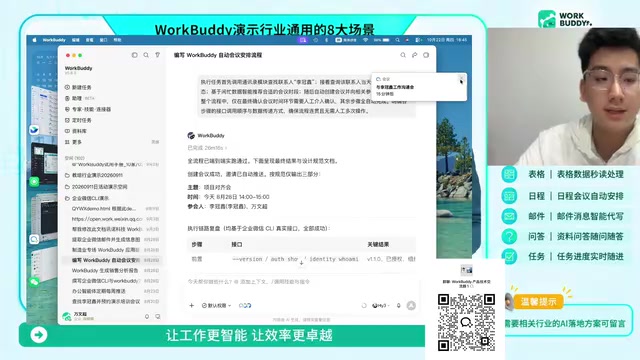The width and height of the screenshot is (640, 360).
Task: Open the 20260911日活动演示空间 folder
Action: coord(99,187)
